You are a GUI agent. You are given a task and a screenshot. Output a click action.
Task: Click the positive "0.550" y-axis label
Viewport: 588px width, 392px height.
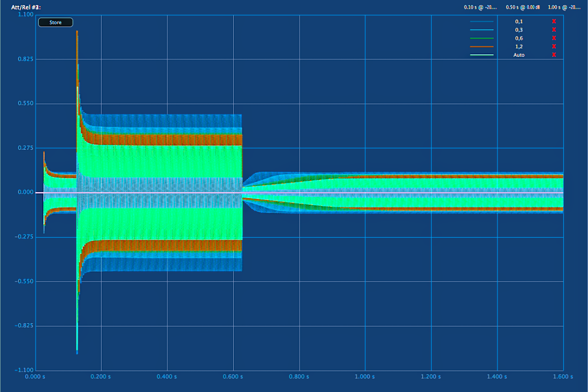pyautogui.click(x=26, y=103)
